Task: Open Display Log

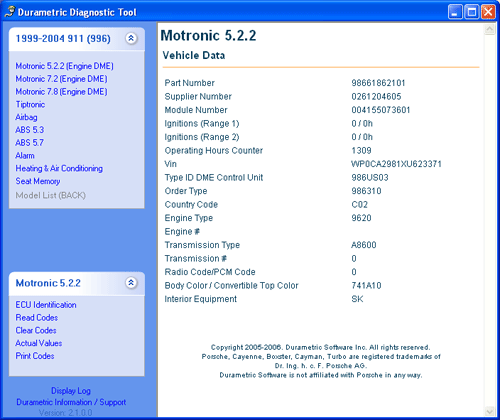Action: 71,390
